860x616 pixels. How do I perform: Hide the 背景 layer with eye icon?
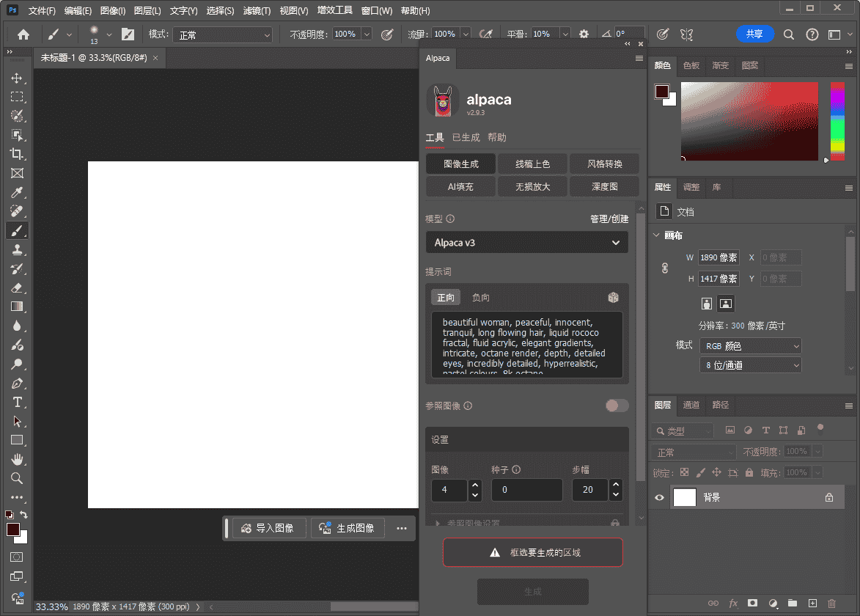tap(659, 497)
